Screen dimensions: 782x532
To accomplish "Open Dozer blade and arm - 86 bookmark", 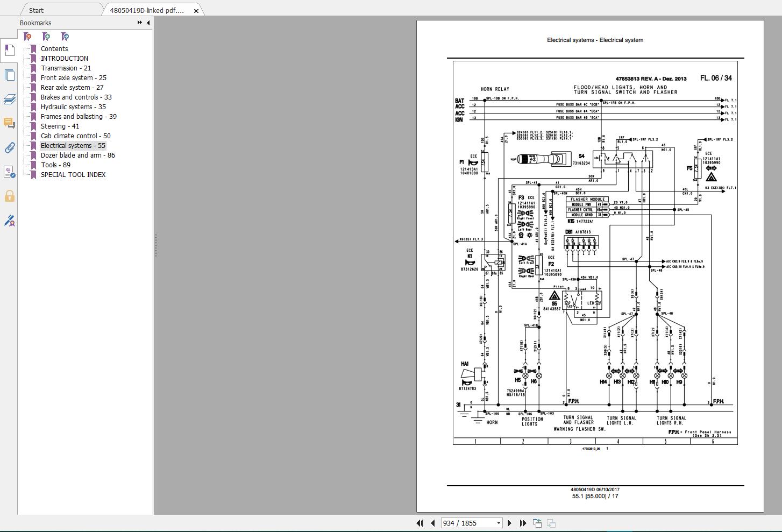I will pos(78,155).
